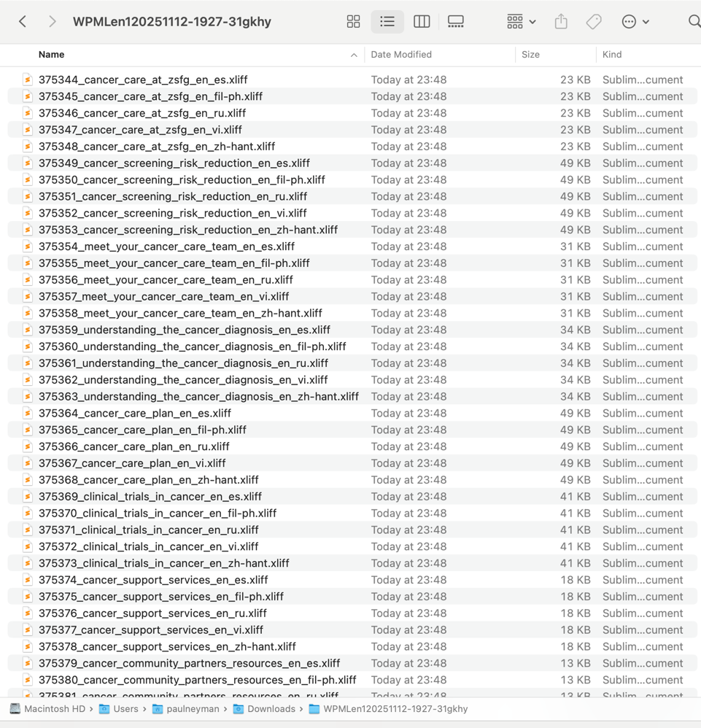Screen dimensions: 701x728
Task: Open Users folder in path bar
Action: (x=119, y=709)
